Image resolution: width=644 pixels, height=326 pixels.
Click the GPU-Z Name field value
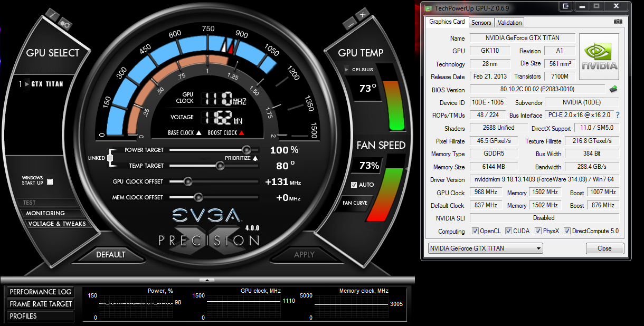(522, 38)
